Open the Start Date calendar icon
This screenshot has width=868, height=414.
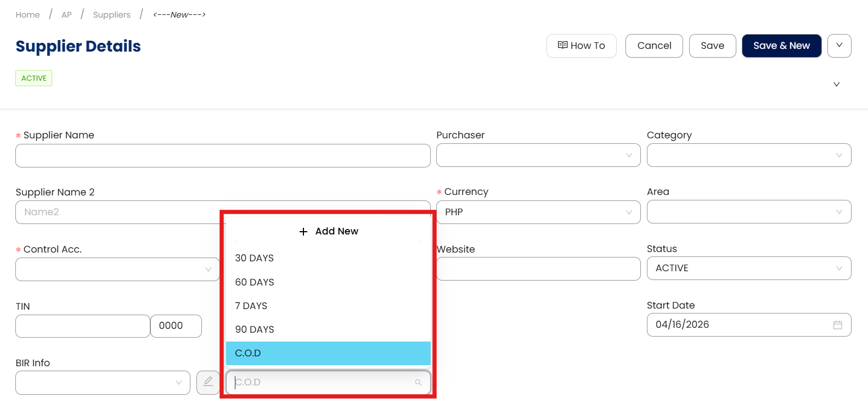tap(837, 325)
